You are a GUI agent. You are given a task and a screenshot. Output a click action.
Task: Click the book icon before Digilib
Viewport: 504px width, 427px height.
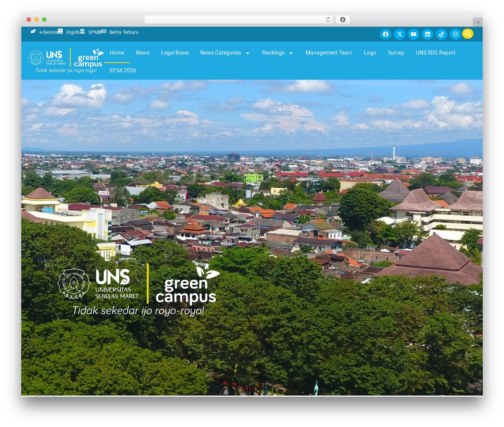pos(61,31)
